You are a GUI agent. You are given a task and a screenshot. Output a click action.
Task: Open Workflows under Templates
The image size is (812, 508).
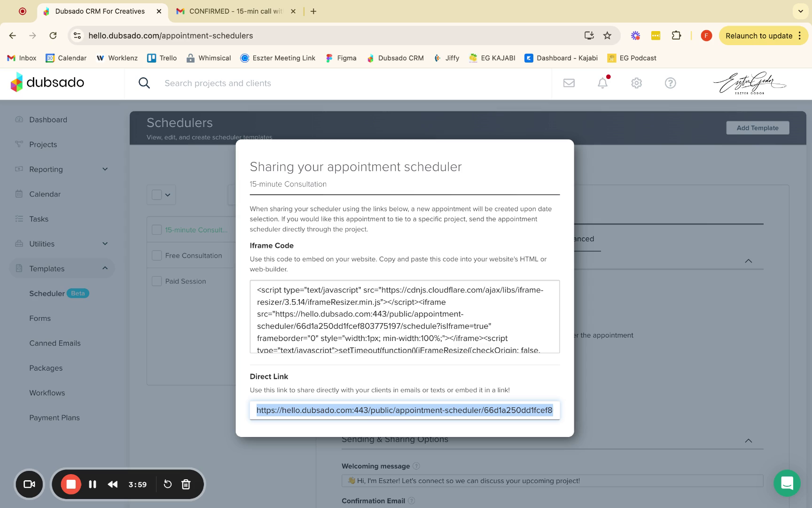pos(47,393)
